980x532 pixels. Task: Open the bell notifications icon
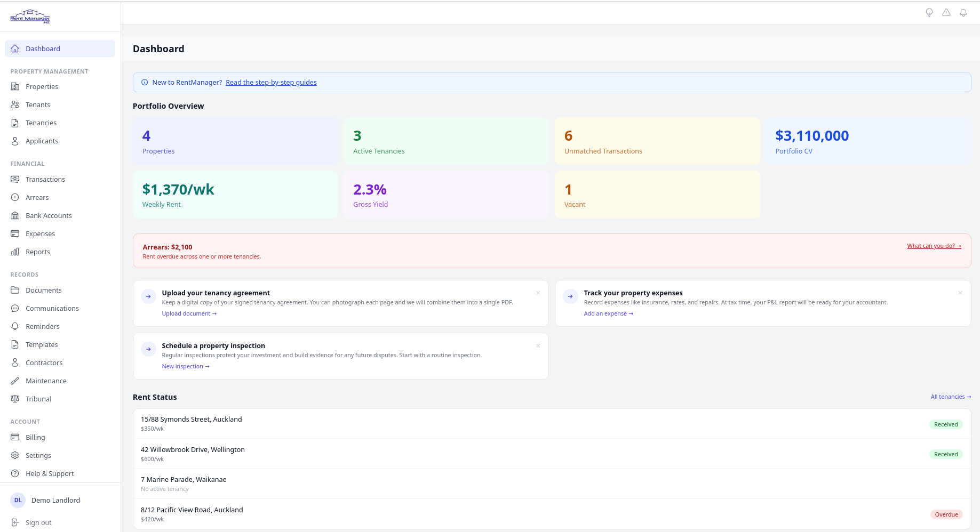[x=963, y=13]
